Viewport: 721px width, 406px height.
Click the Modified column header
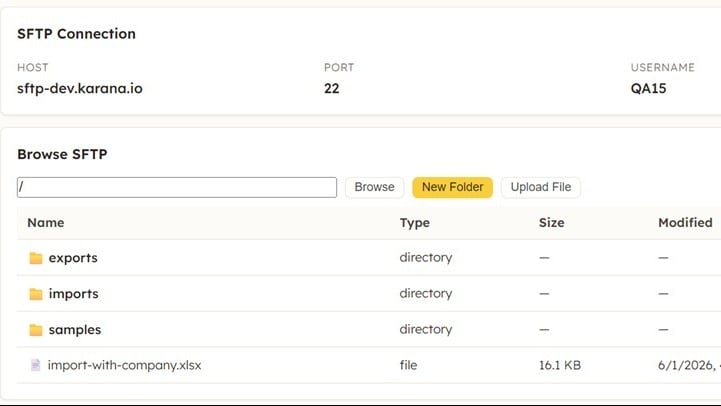(685, 223)
